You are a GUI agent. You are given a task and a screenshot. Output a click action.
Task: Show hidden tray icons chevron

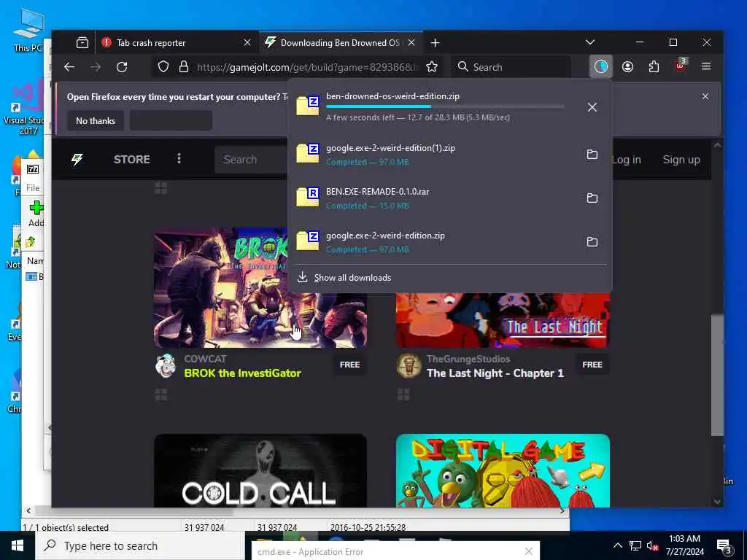pos(617,545)
